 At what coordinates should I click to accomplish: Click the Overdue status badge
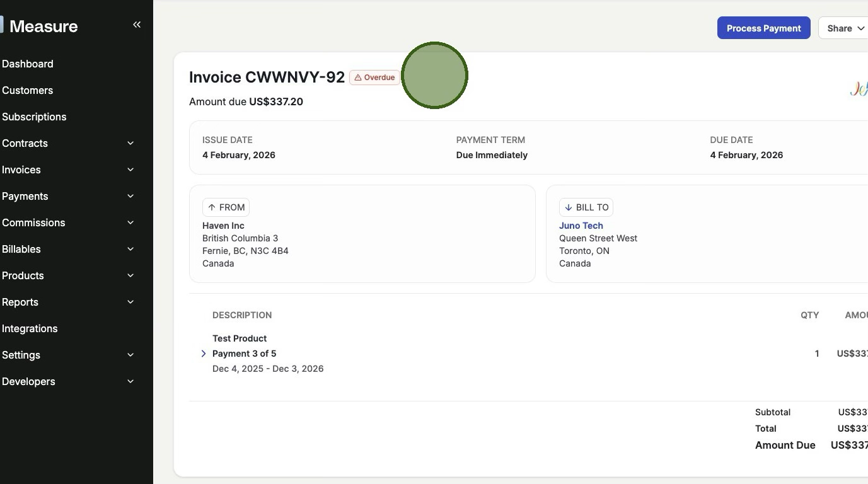(x=374, y=78)
